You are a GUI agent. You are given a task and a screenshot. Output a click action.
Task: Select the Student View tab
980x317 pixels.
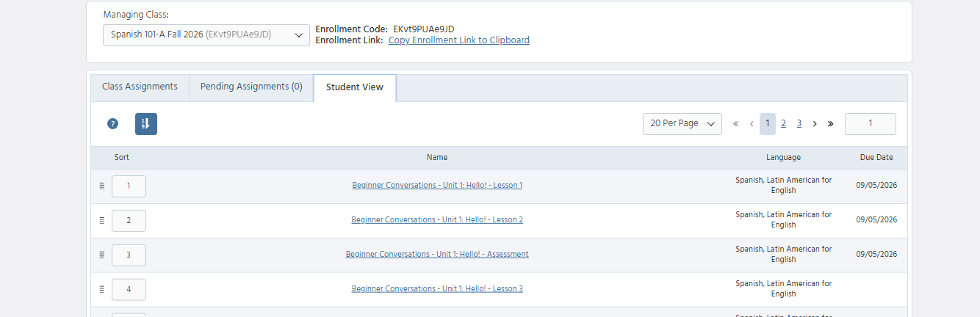coord(355,87)
